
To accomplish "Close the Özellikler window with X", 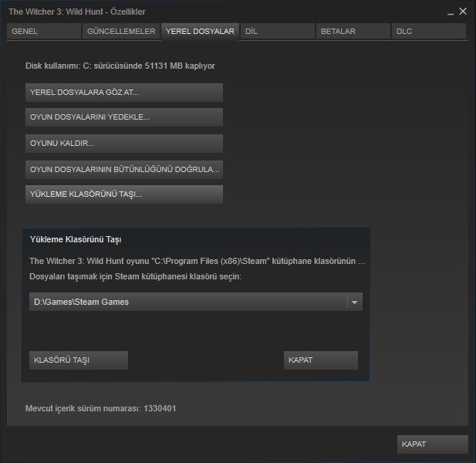I will tap(463, 12).
